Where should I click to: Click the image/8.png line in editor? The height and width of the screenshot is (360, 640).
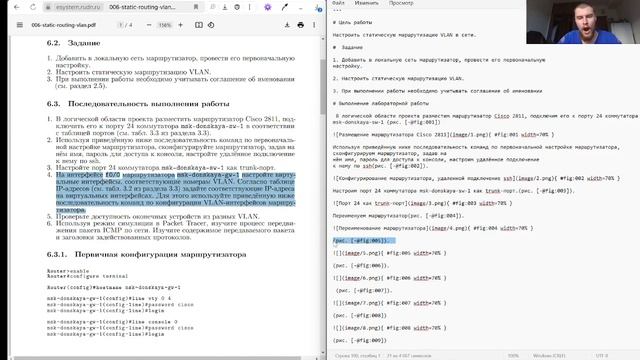click(389, 328)
